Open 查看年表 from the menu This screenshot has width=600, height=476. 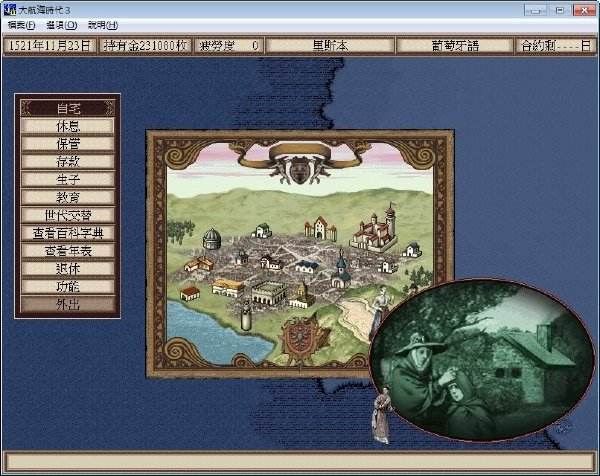[x=68, y=251]
